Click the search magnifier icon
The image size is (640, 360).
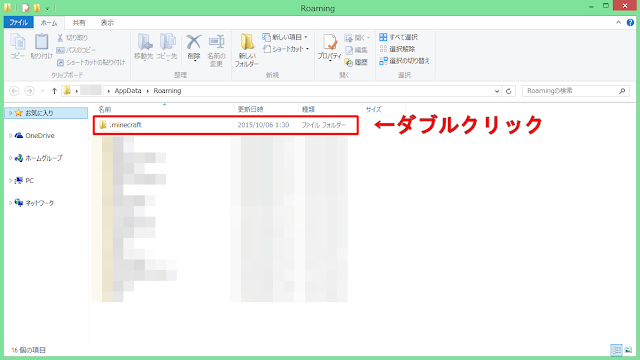pos(622,91)
